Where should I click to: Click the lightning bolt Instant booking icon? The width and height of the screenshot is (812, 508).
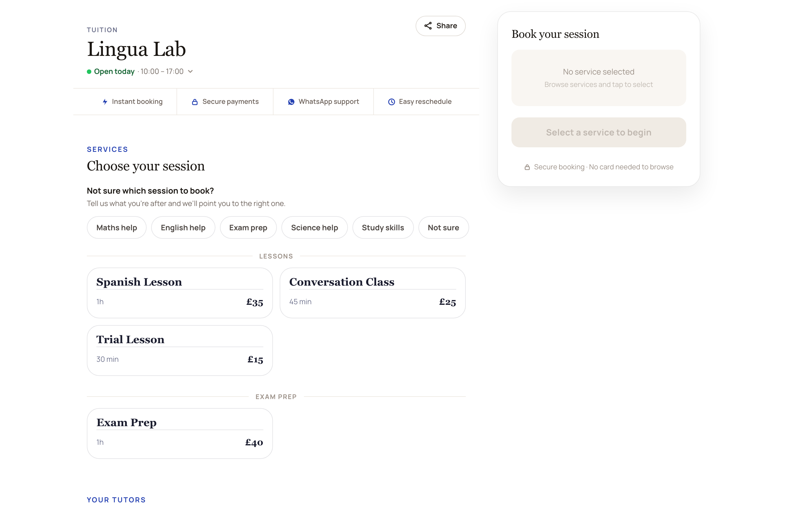tap(105, 102)
